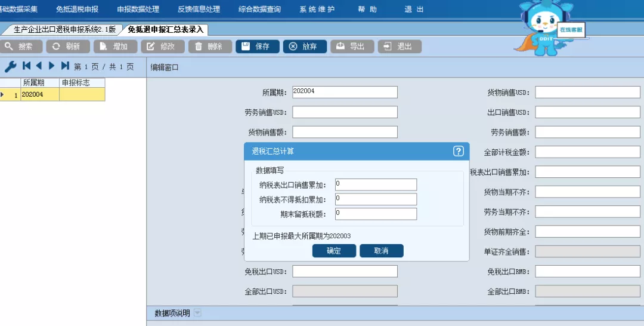Focus the 期末留抵税额 input field
This screenshot has width=644, height=326.
pos(375,214)
